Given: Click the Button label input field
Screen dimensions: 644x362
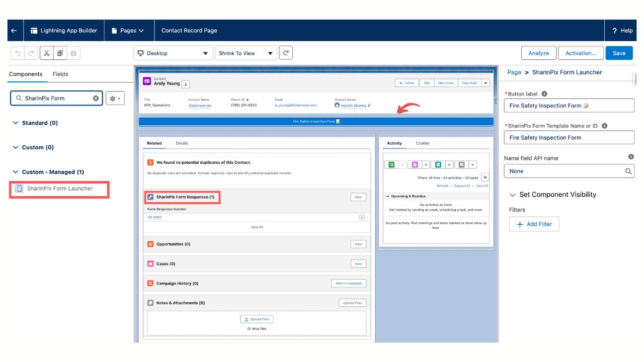Looking at the screenshot, I should (569, 106).
